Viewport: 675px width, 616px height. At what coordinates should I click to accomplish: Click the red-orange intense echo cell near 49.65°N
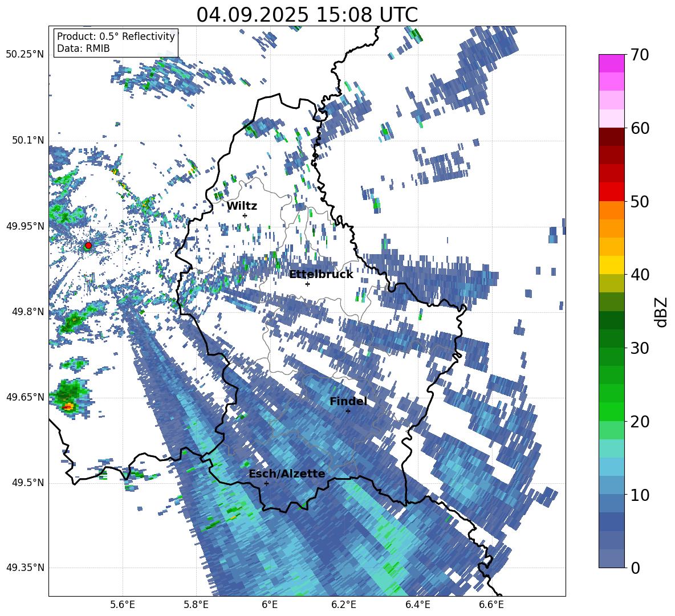68,406
